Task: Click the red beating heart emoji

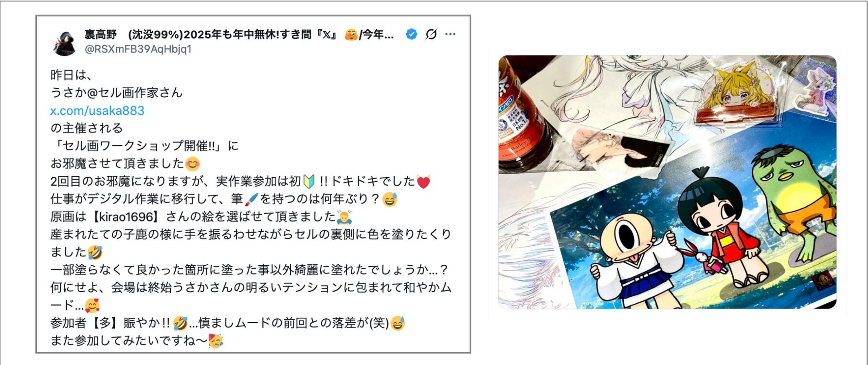Action: point(424,182)
